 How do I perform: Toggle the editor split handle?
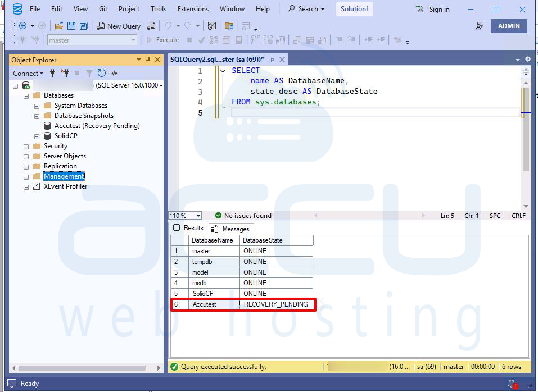click(526, 71)
